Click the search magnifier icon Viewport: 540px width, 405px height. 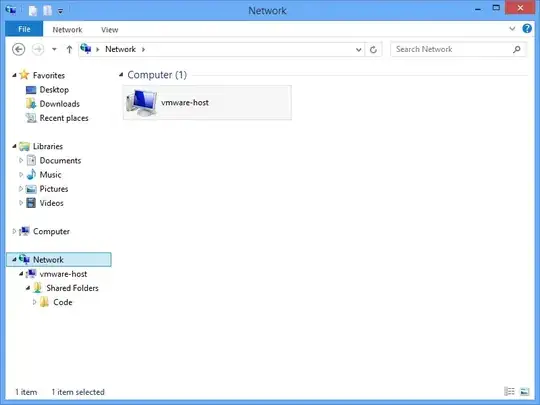517,49
